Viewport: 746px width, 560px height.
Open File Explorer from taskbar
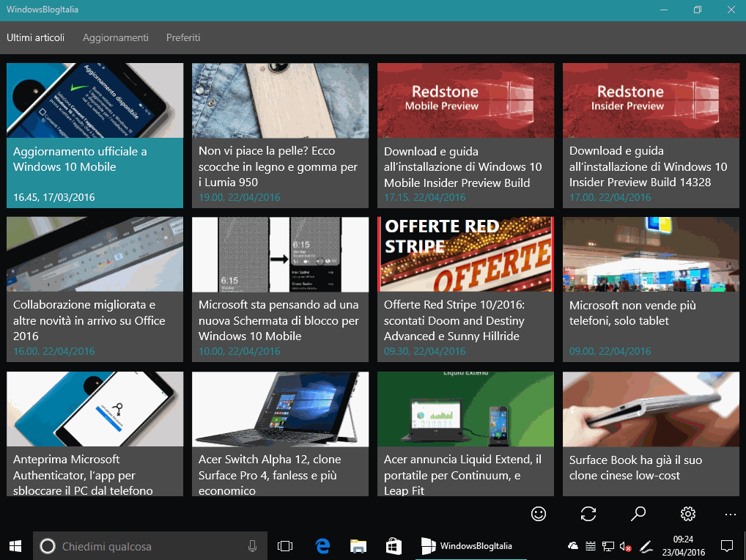pos(358,546)
